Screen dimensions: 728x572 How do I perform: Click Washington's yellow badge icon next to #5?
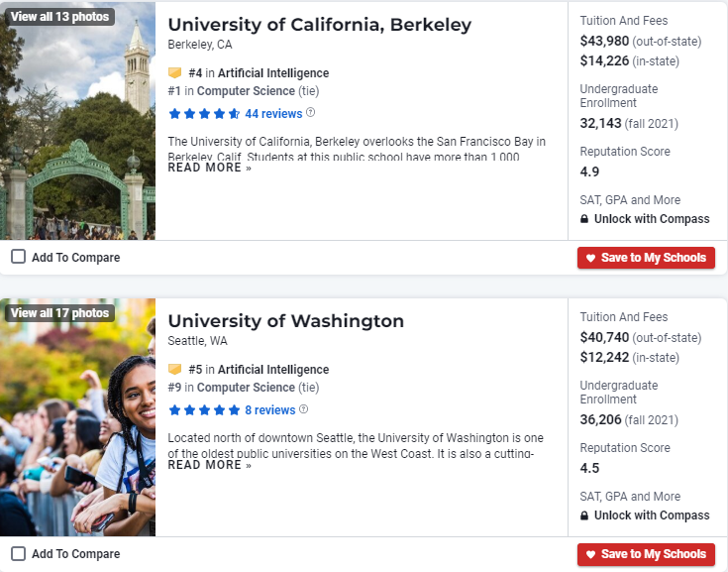tap(175, 370)
